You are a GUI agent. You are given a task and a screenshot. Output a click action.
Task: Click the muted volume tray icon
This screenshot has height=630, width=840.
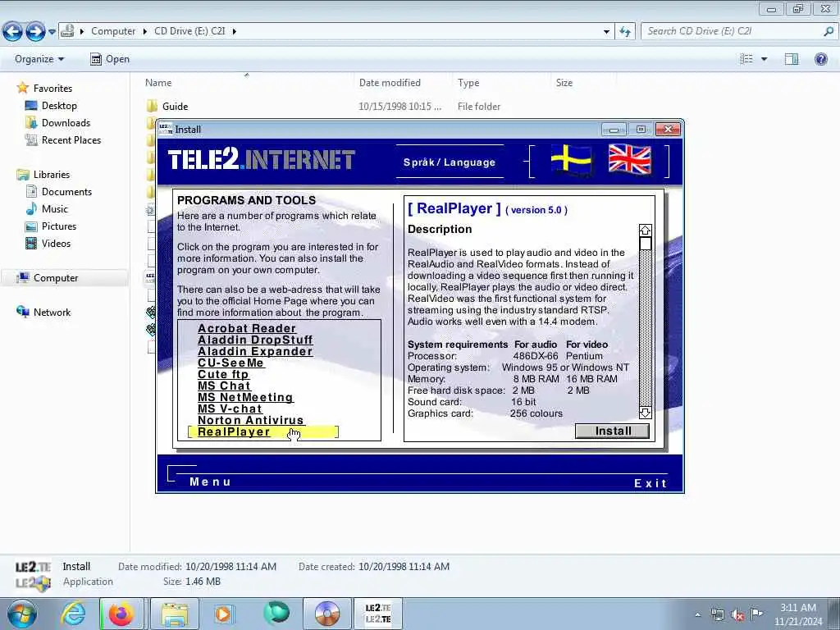click(737, 614)
